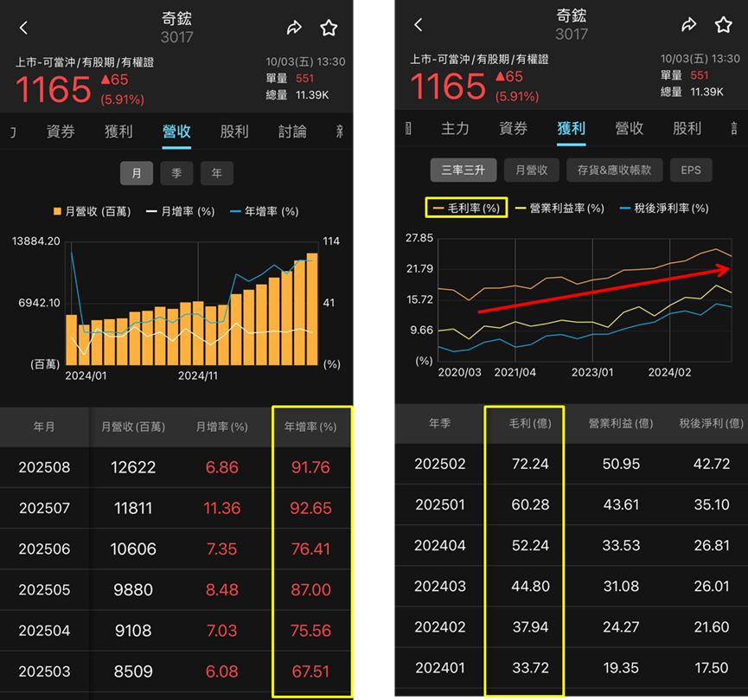Tap 稅後淨利(億) column header
The image size is (748, 700).
(712, 423)
